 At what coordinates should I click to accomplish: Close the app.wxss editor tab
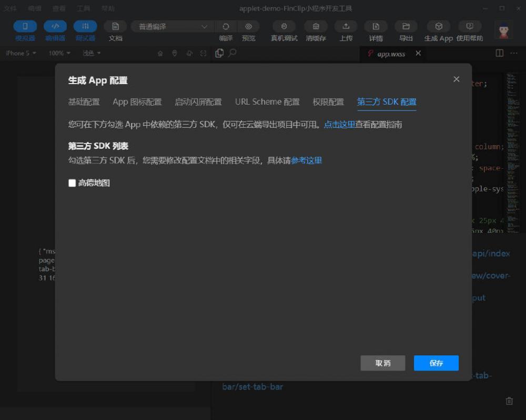[x=418, y=53]
